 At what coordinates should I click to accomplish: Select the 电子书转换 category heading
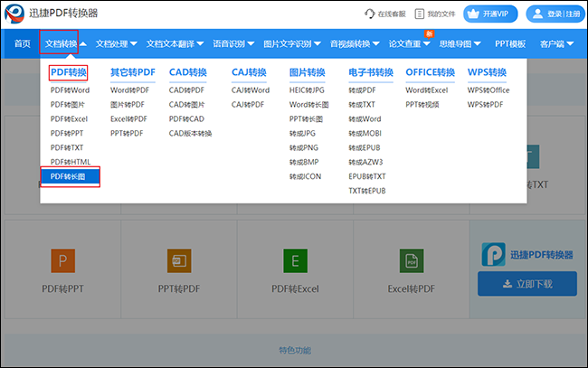371,72
